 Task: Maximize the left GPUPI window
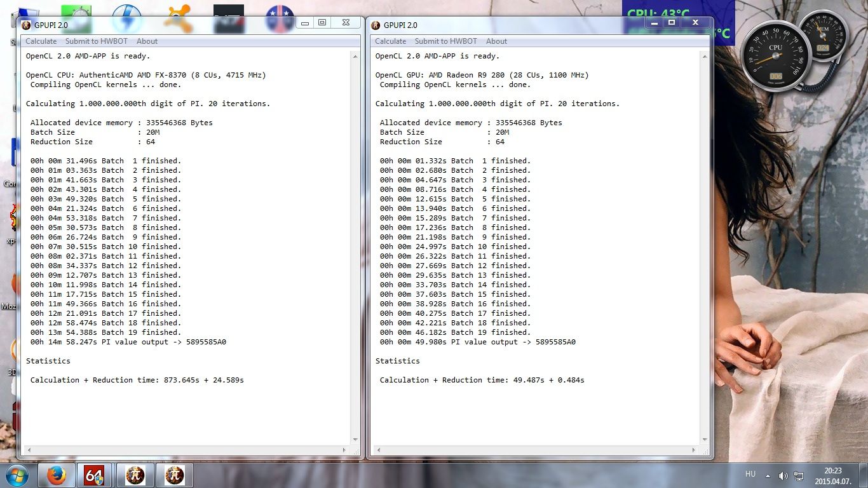click(322, 23)
